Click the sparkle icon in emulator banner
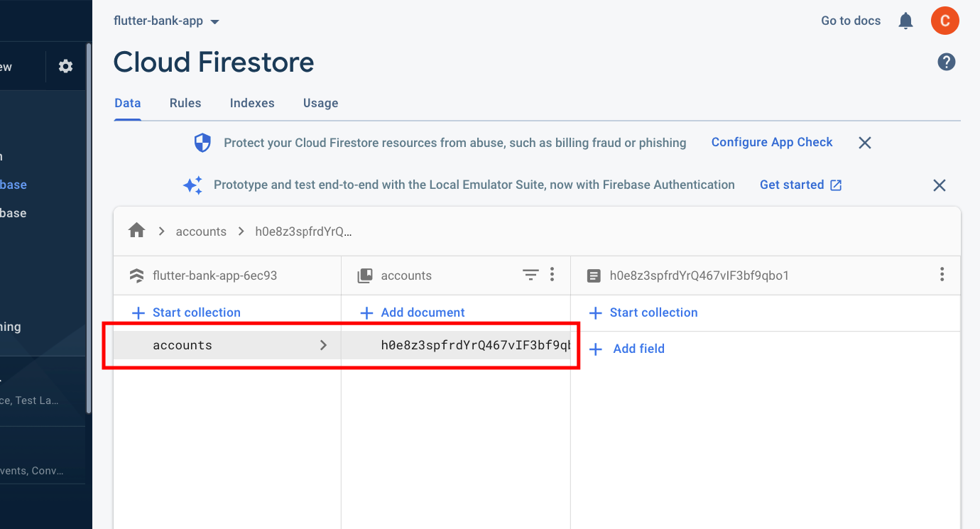980x529 pixels. pyautogui.click(x=192, y=185)
